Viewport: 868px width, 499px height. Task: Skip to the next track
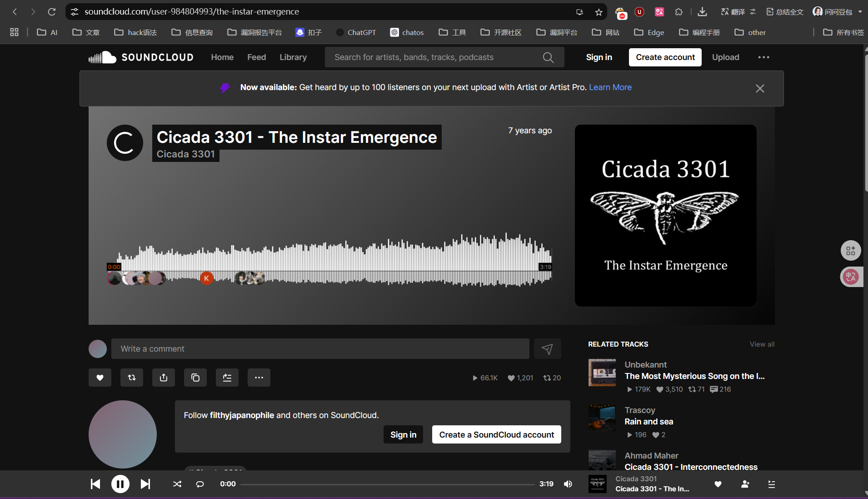(145, 484)
